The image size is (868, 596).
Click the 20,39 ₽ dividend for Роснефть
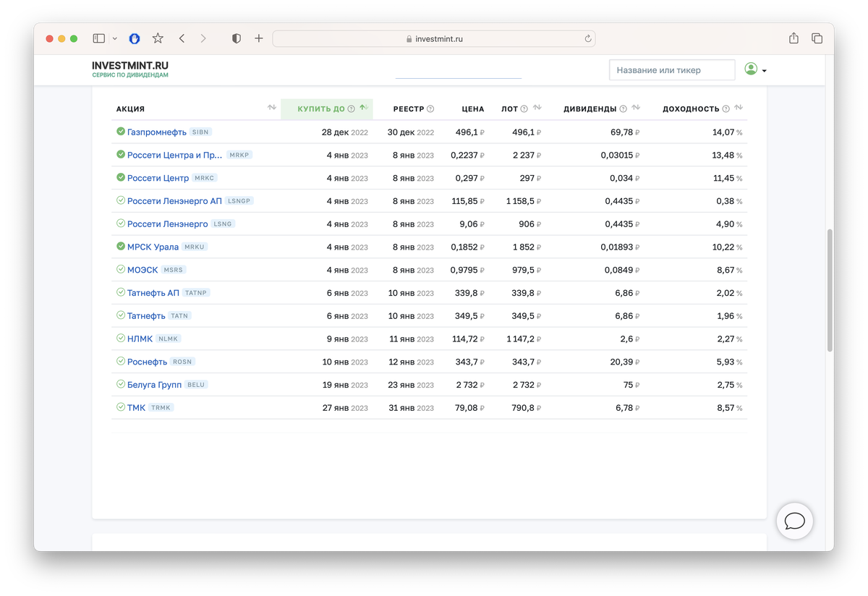tap(625, 362)
